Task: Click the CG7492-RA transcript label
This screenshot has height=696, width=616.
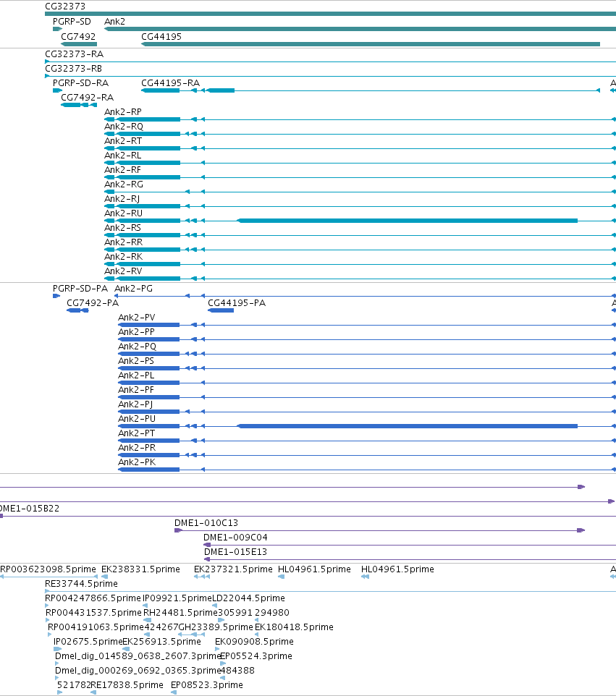Action: tap(87, 97)
